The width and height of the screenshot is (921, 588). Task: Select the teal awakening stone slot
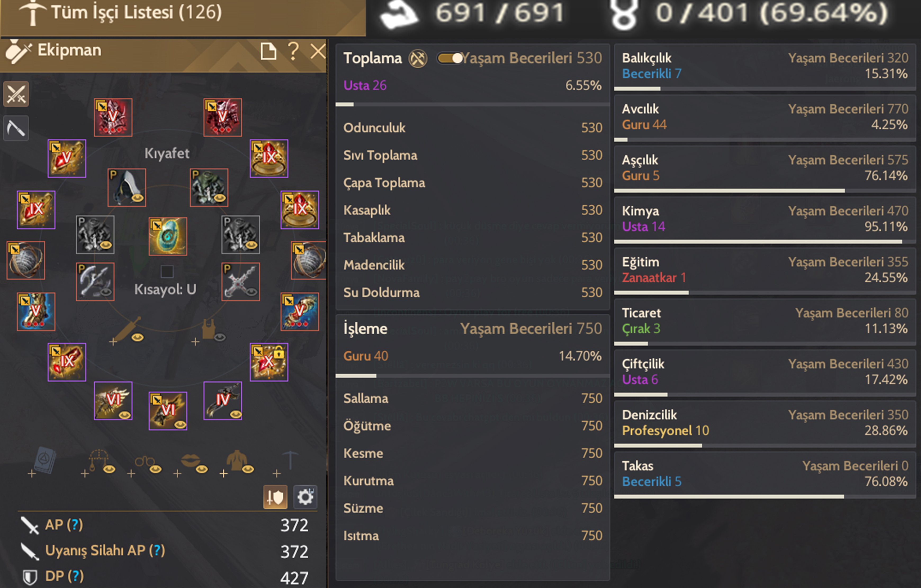(168, 236)
